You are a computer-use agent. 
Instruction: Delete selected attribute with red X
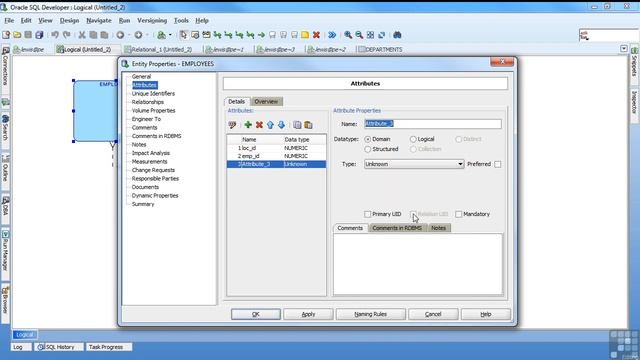259,125
